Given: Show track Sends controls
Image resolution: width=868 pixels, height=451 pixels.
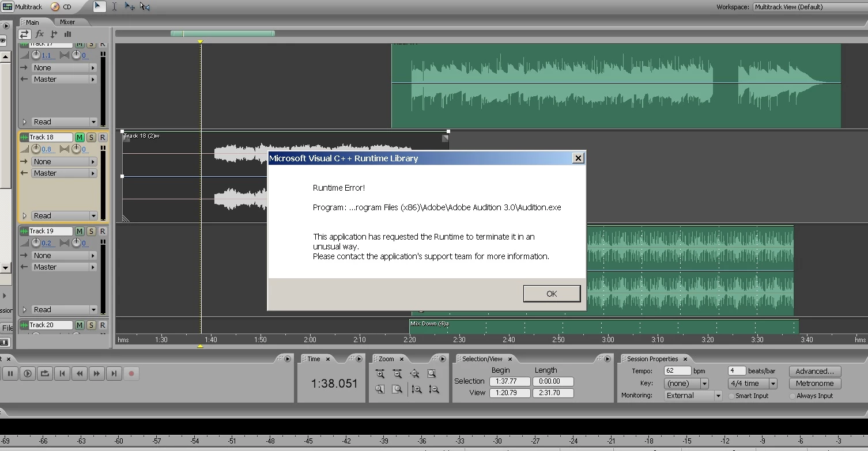Looking at the screenshot, I should tap(54, 35).
